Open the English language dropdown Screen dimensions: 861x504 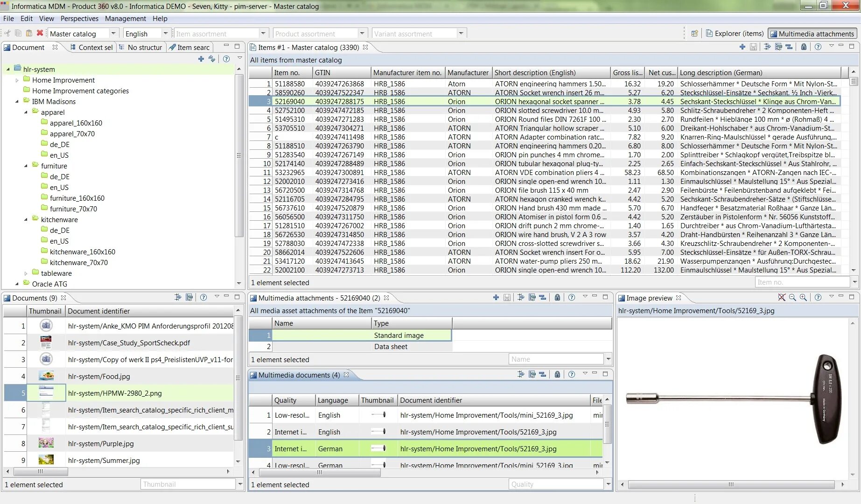pyautogui.click(x=165, y=33)
